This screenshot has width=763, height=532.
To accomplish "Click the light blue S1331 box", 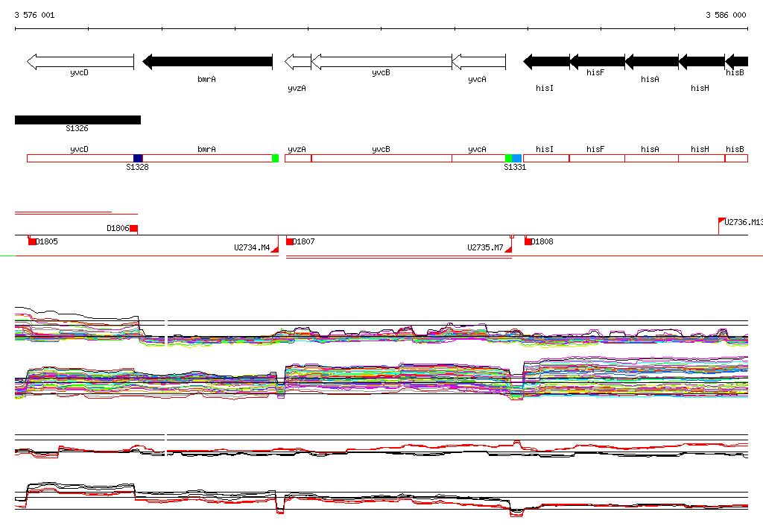I will point(517,158).
